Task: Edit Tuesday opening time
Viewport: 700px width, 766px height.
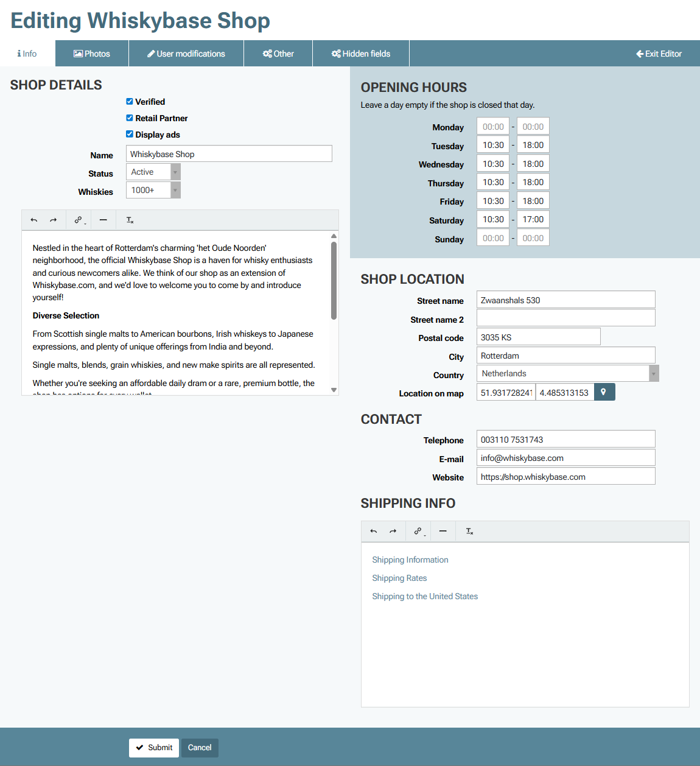Action: point(493,144)
